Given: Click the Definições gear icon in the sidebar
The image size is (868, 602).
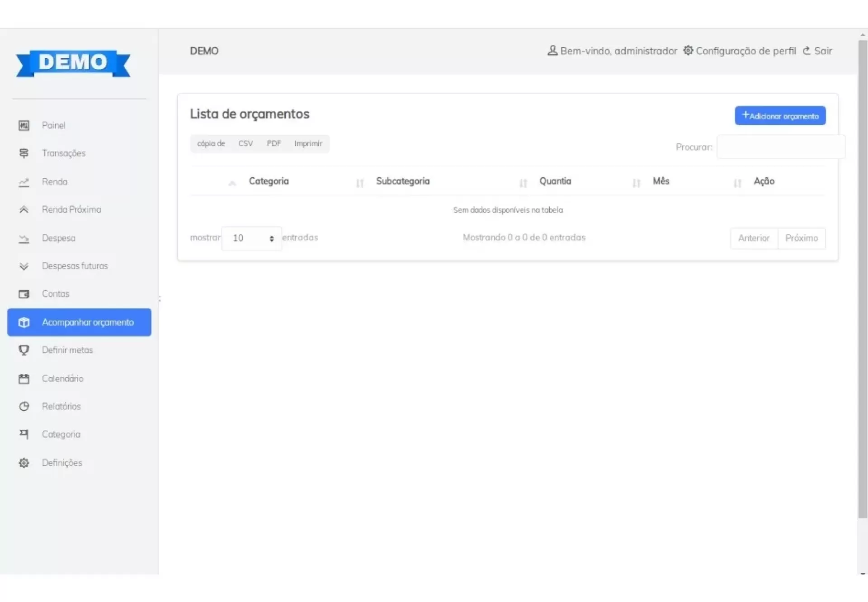Looking at the screenshot, I should (24, 463).
